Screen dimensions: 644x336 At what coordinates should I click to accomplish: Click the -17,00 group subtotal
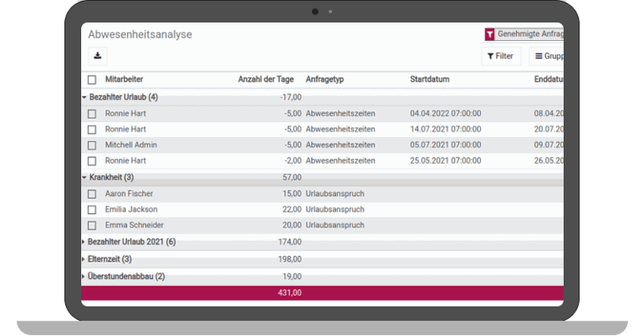tap(291, 97)
